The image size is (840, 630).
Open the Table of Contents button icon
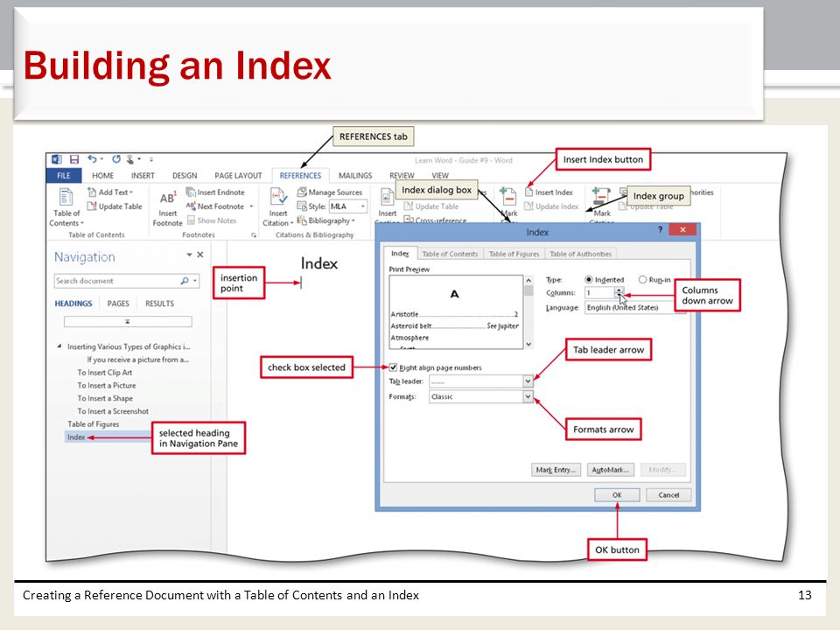click(x=66, y=197)
